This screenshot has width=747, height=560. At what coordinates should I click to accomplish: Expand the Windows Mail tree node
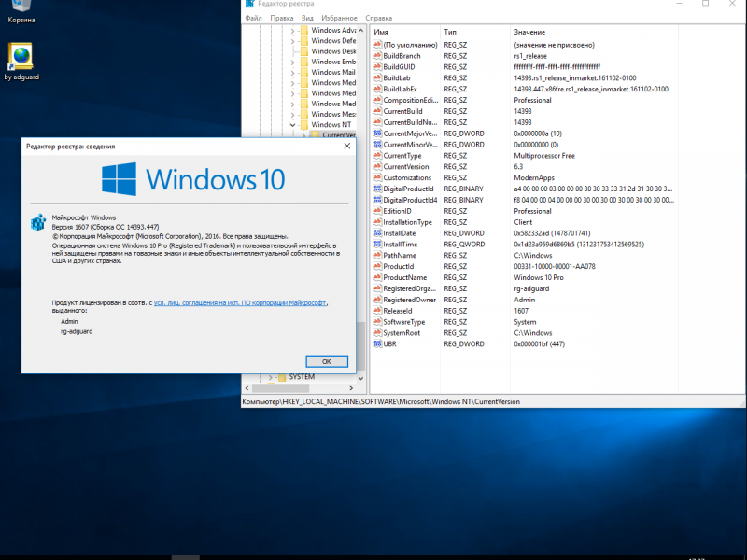coord(292,73)
